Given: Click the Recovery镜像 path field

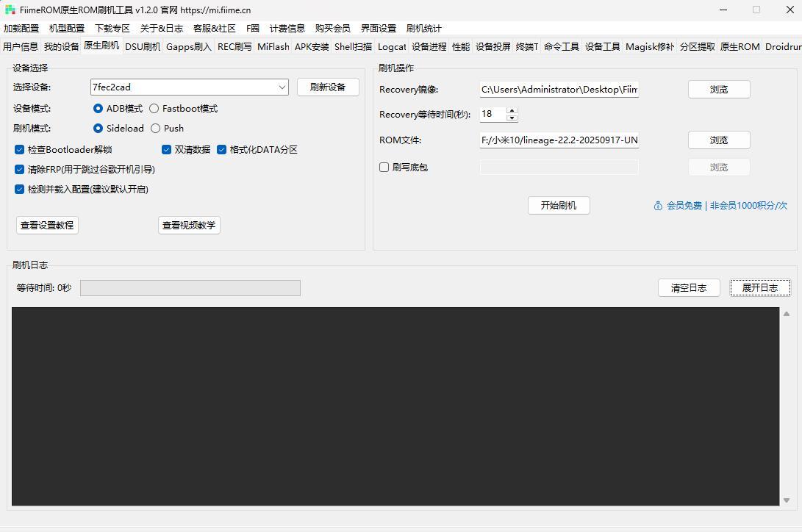Looking at the screenshot, I should tap(559, 89).
